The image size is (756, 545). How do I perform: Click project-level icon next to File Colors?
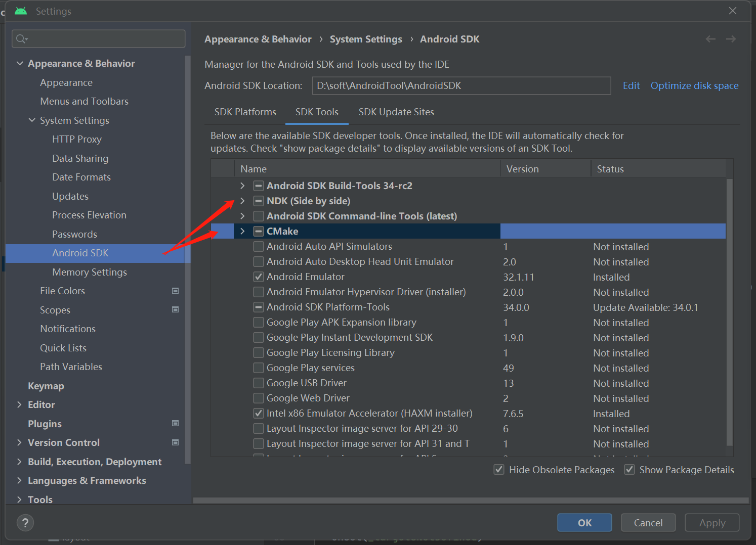[176, 291]
